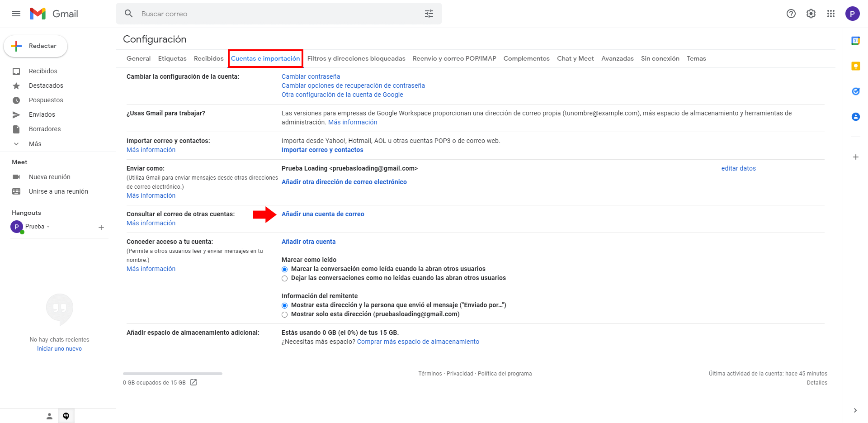This screenshot has height=423, width=868.
Task: Open the Help question mark icon
Action: pyautogui.click(x=791, y=14)
